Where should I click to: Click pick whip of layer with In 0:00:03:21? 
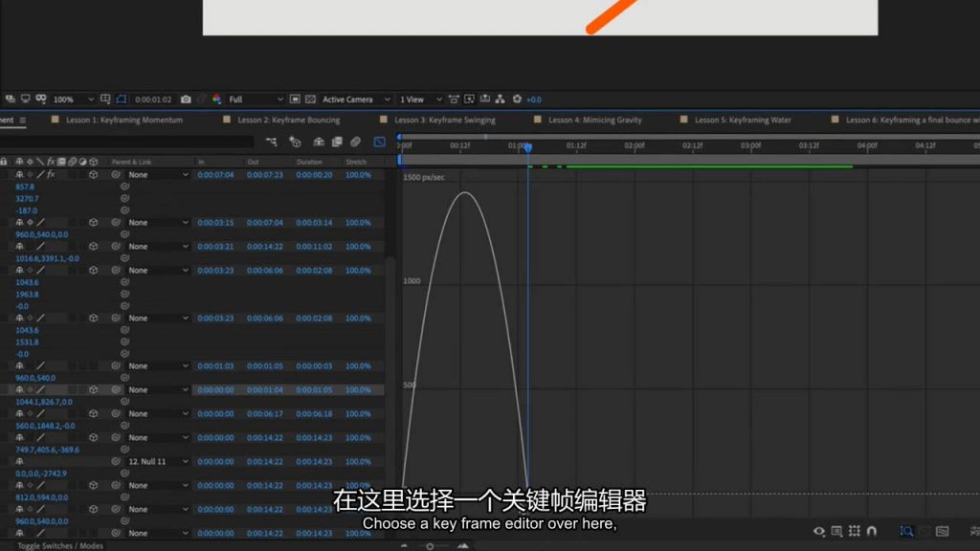coord(116,246)
